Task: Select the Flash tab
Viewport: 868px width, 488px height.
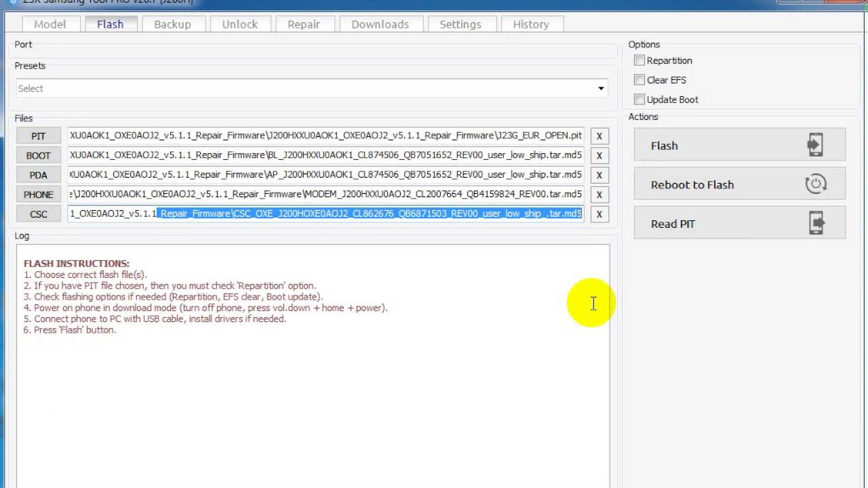Action: point(110,24)
